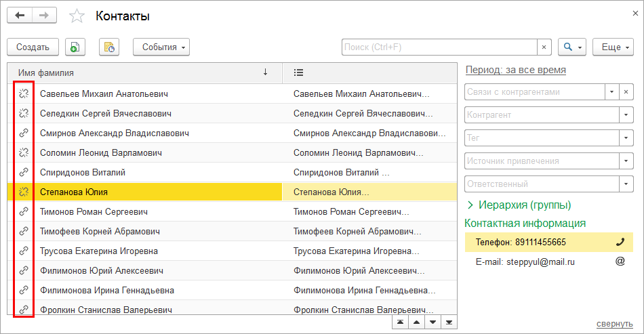
Task: Click the back navigation arrow
Action: tap(20, 16)
